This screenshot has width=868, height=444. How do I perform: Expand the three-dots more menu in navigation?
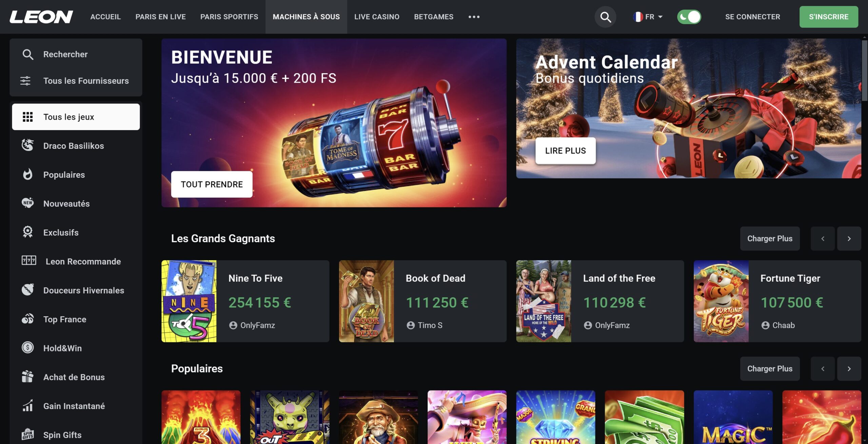474,17
